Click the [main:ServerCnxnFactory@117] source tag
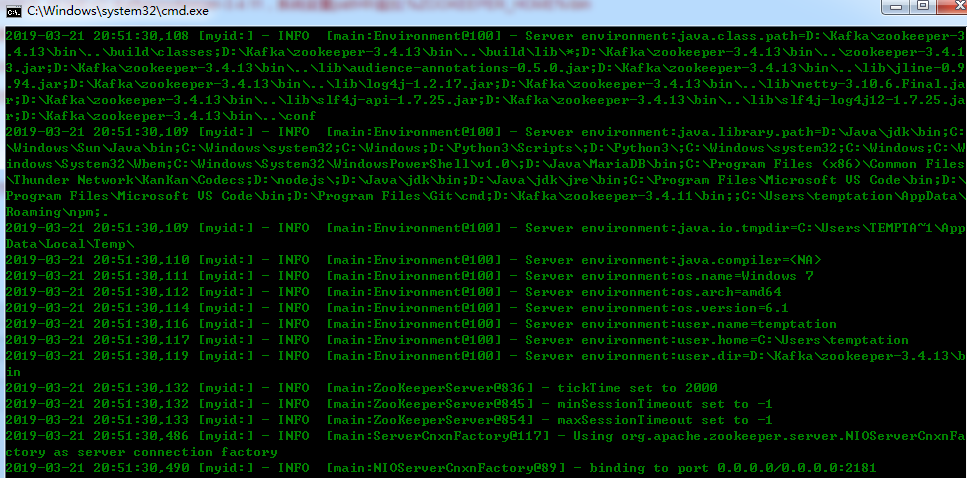The image size is (967, 478). (437, 436)
